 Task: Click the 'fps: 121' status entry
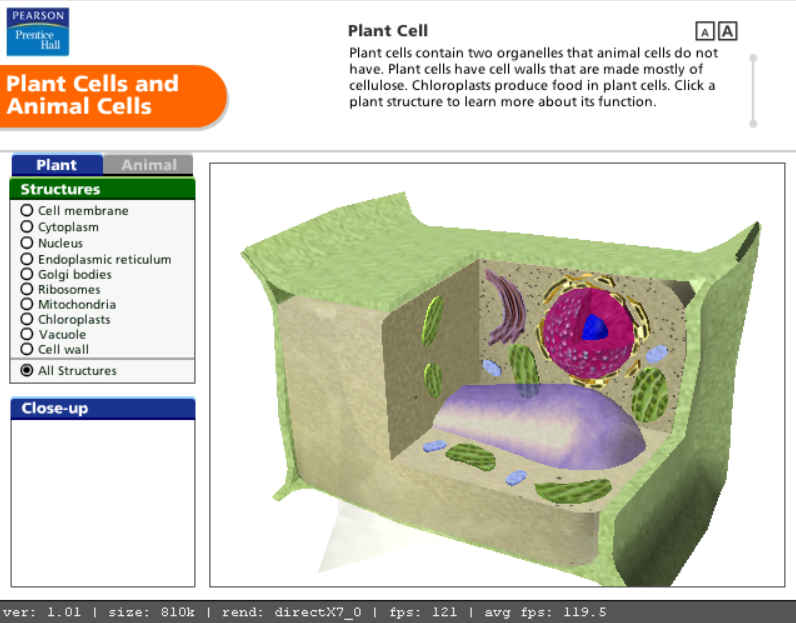point(423,612)
